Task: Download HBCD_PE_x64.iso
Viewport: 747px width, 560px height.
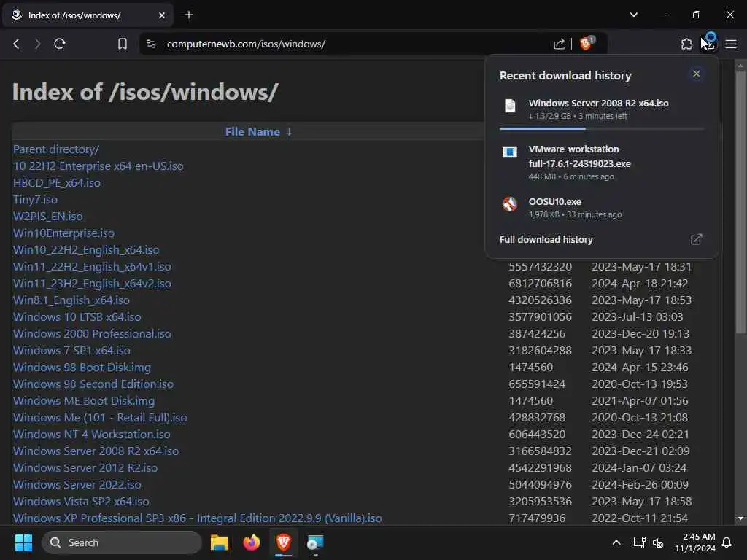Action: [57, 182]
